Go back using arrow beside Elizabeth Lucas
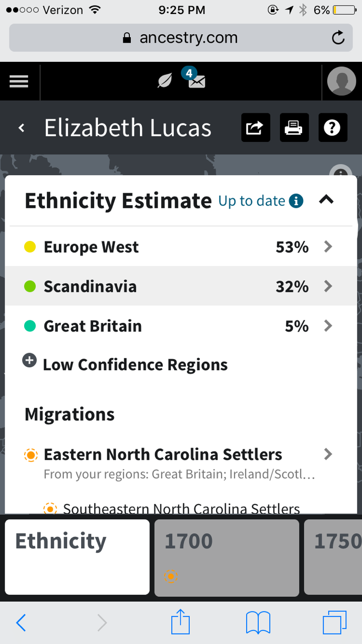Image resolution: width=362 pixels, height=644 pixels. coord(22,128)
